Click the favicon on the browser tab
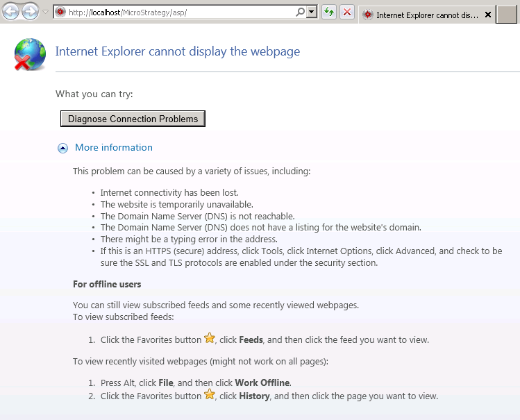 point(367,15)
